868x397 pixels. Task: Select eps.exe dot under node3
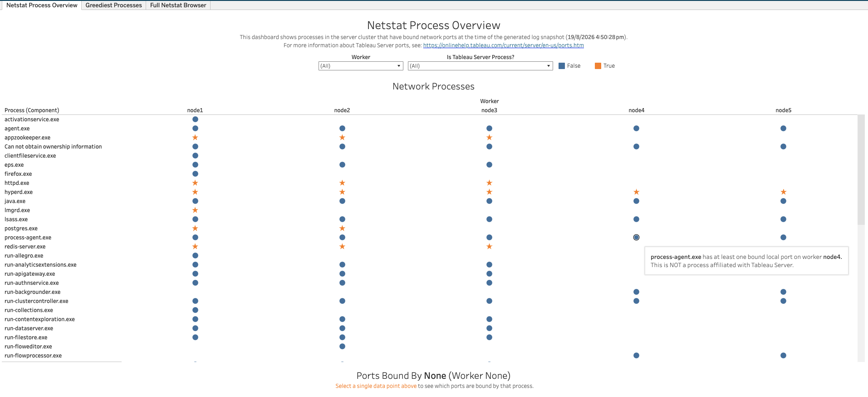[x=489, y=165]
